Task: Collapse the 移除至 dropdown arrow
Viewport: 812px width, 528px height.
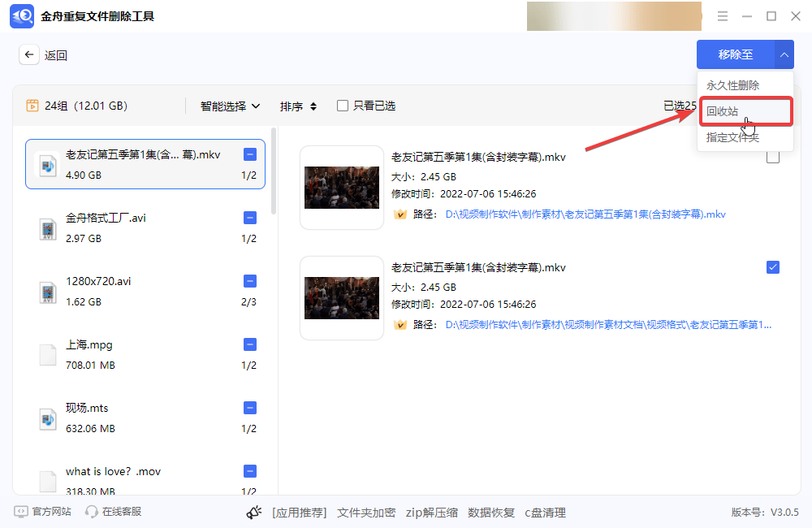Action: (784, 54)
